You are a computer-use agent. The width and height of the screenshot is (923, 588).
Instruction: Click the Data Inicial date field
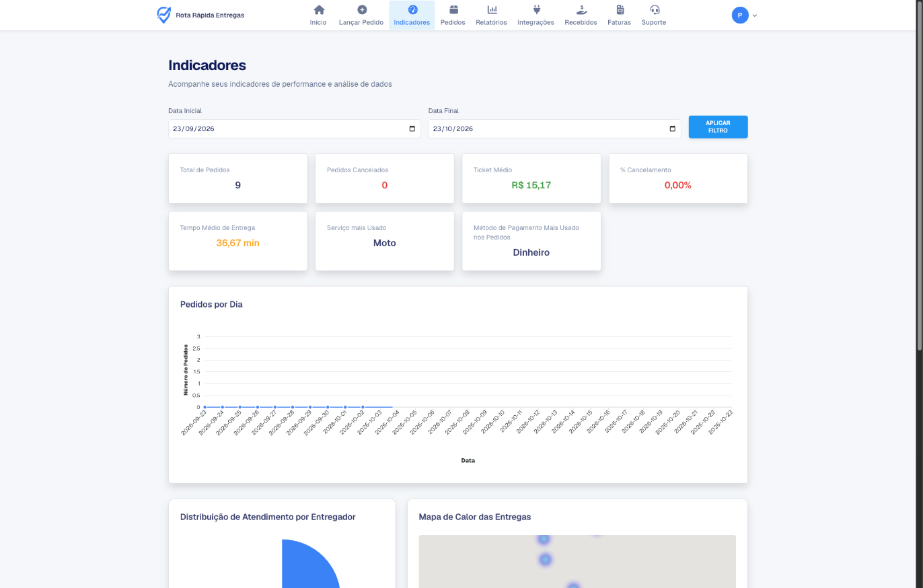[x=295, y=129]
